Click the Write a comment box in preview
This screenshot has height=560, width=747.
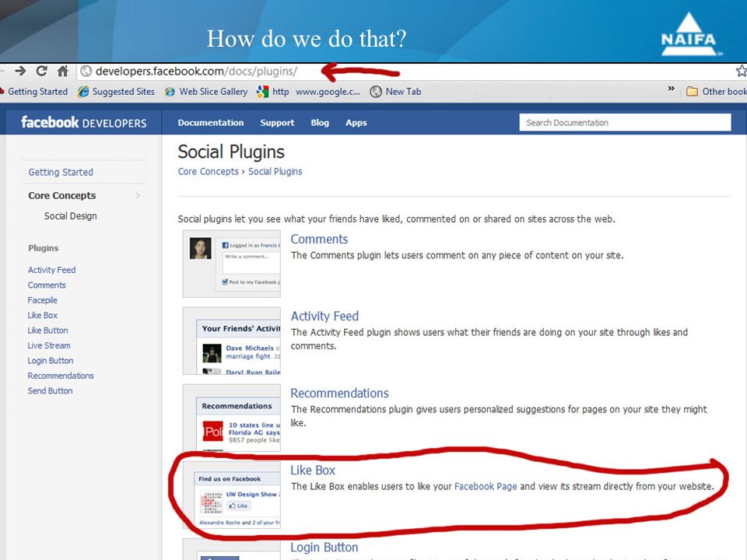[x=251, y=262]
